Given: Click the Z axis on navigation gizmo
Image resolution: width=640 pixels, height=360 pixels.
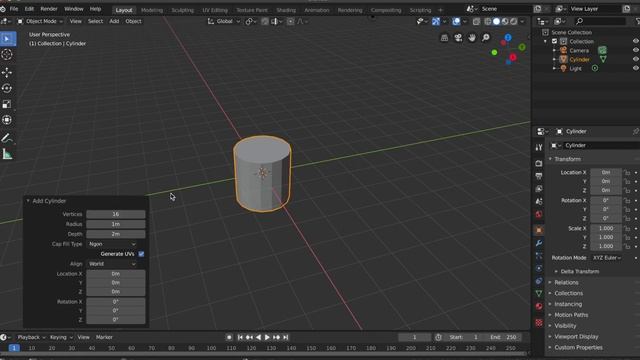Looking at the screenshot, I should pyautogui.click(x=508, y=38).
